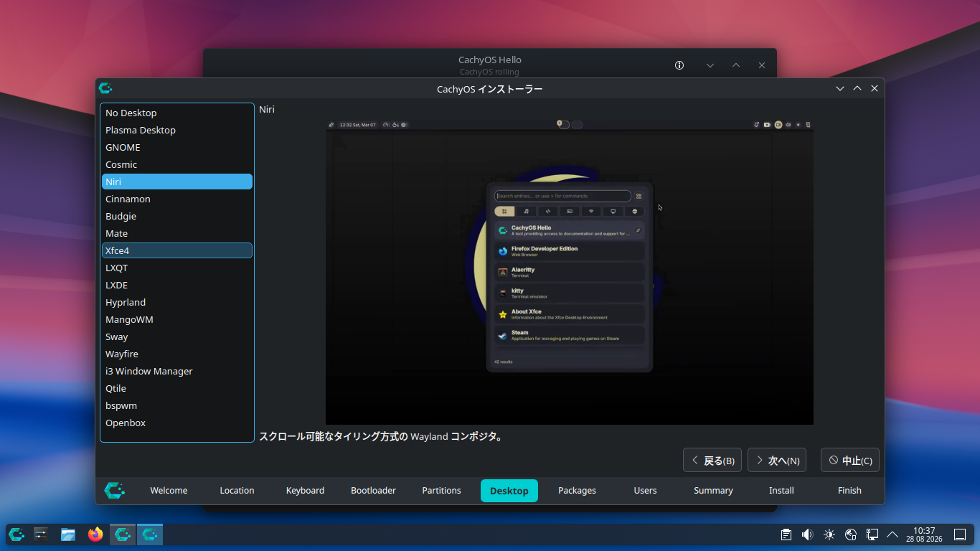The width and height of the screenshot is (980, 551).
Task: Click the info icon in CachyOS Hello window
Action: point(679,65)
